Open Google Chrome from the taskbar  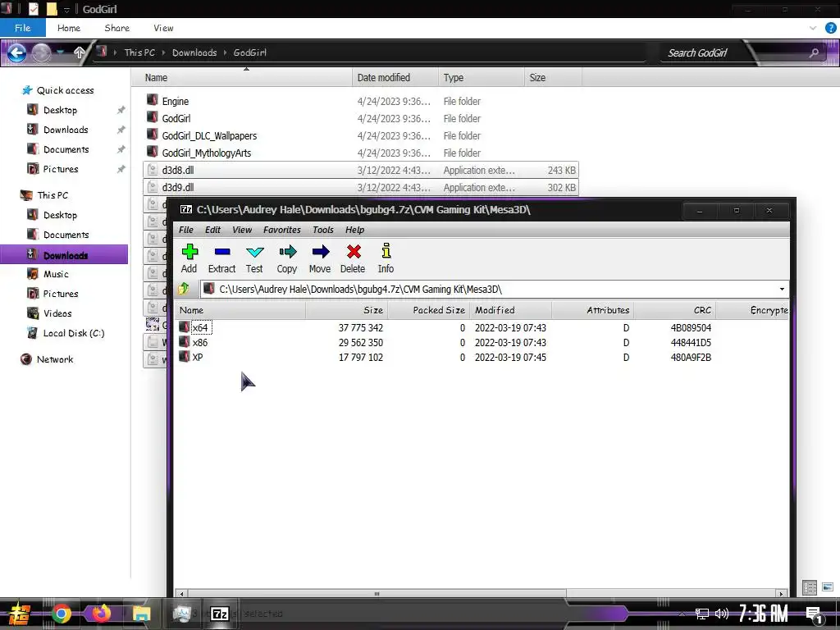click(61, 614)
